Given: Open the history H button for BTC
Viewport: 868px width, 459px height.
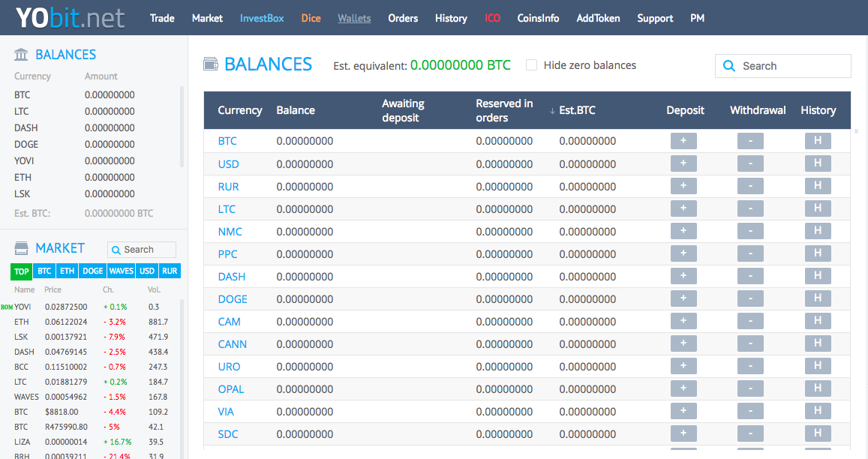Looking at the screenshot, I should (818, 141).
